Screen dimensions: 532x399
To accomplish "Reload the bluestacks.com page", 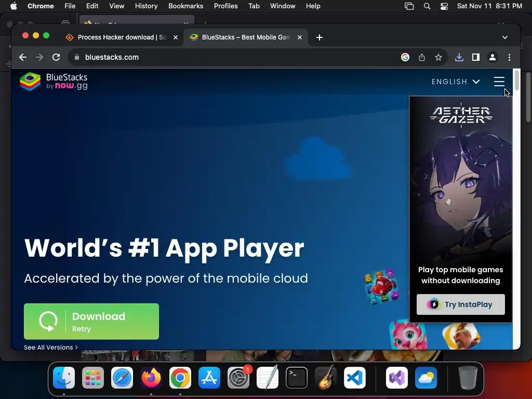I will 56,57.
